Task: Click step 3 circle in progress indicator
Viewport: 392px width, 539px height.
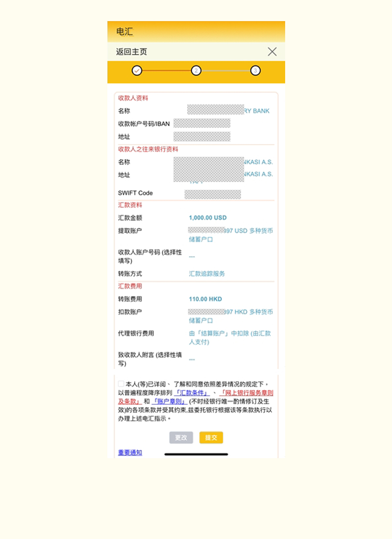Action: (x=254, y=70)
